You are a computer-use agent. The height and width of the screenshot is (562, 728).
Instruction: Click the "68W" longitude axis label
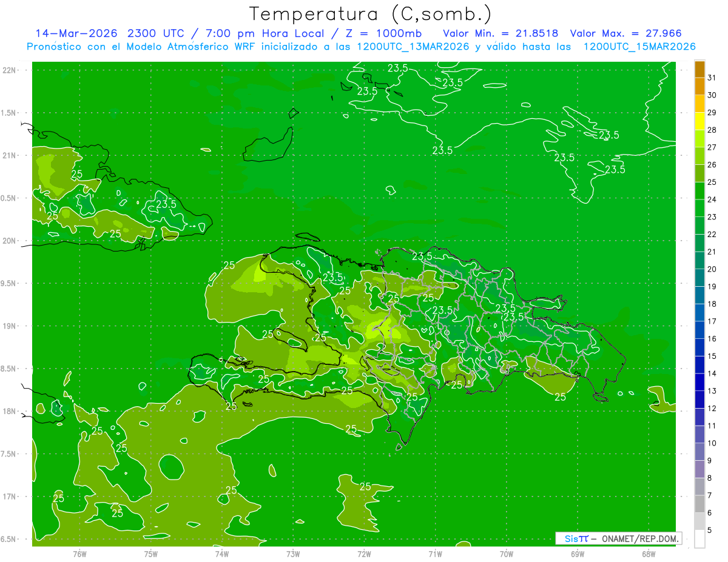tap(649, 554)
